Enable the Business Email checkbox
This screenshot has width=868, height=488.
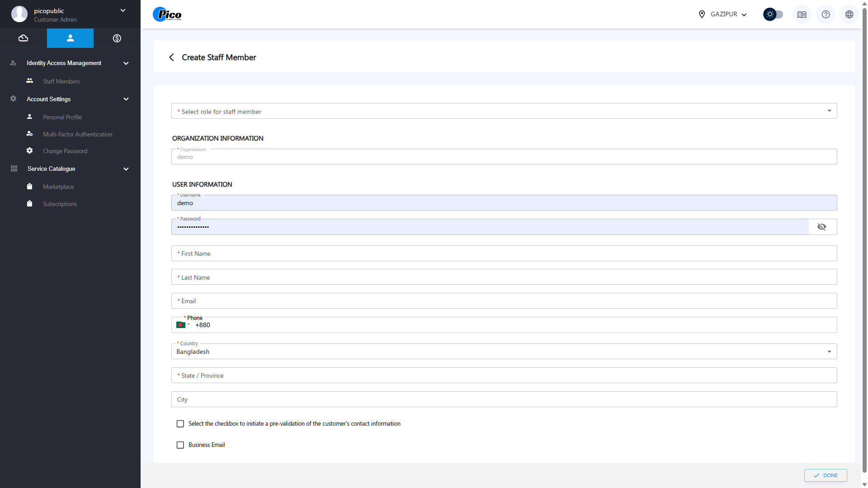[180, 445]
